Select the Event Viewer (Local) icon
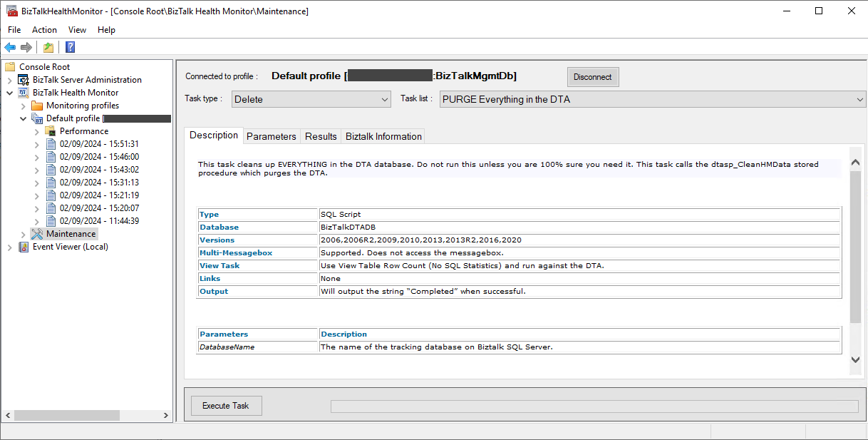Image resolution: width=868 pixels, height=440 pixels. pyautogui.click(x=24, y=247)
